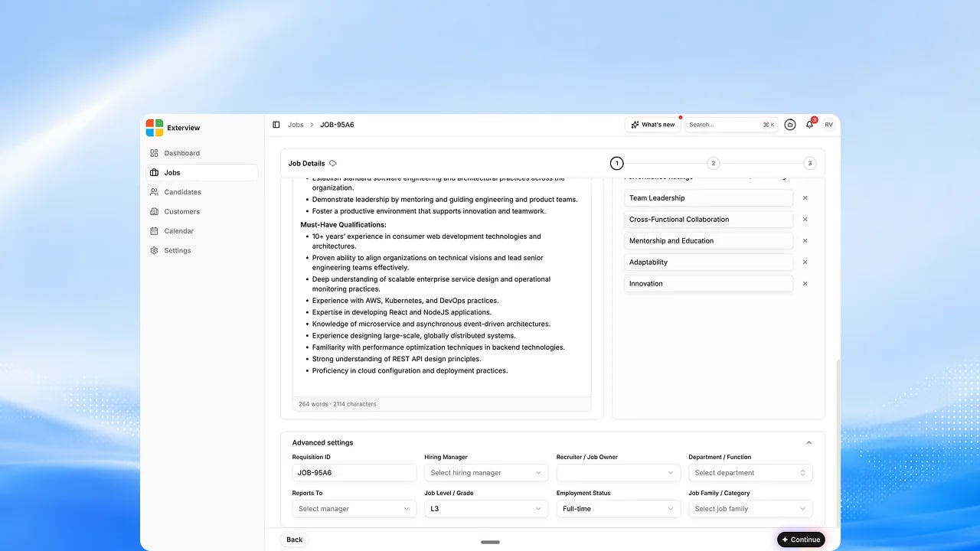Screen dimensions: 980x551
Task: Jump to step 3 of wizard
Action: pos(810,163)
